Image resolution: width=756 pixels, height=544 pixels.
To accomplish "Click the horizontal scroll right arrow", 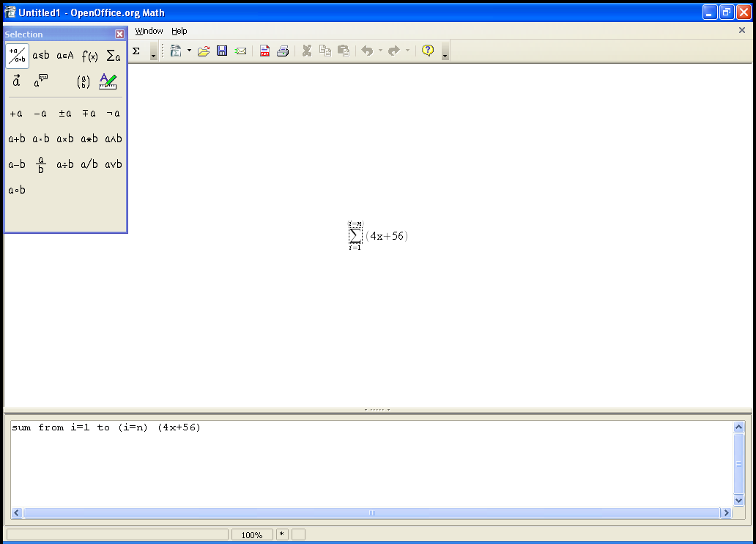I will pyautogui.click(x=726, y=512).
